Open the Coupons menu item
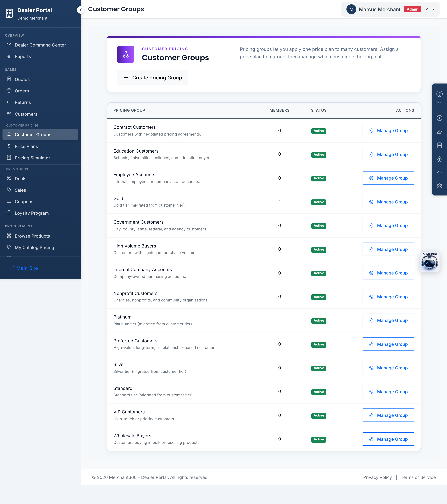Screen dimensions: 447x504 tap(40, 201)
